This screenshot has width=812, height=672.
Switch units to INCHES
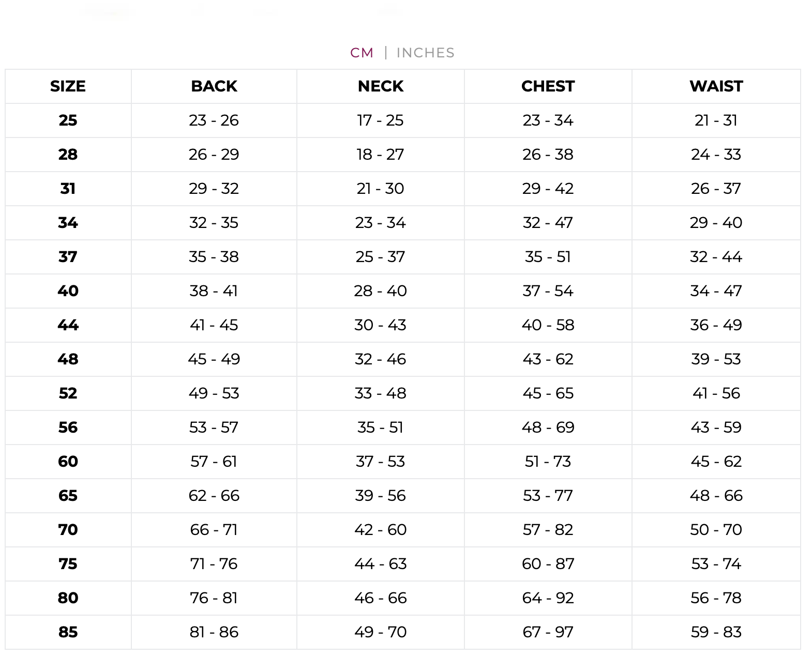point(426,53)
